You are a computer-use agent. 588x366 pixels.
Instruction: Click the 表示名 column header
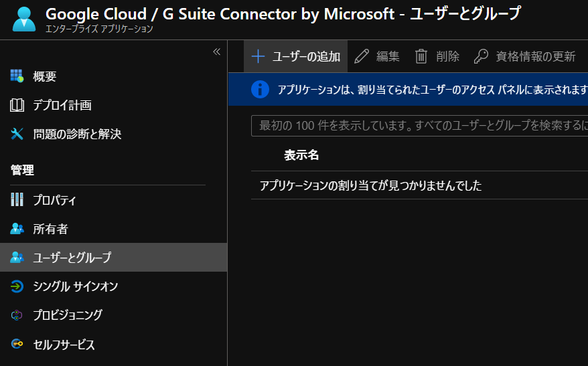point(301,155)
